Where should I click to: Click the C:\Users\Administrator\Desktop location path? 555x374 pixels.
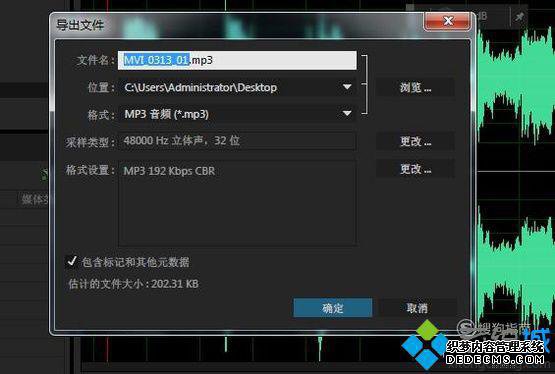coord(200,87)
